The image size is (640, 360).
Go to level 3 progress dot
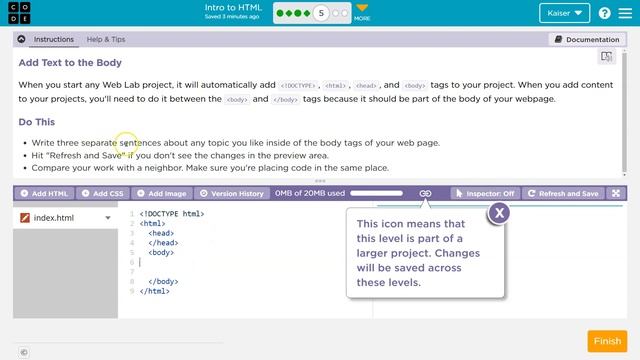pos(298,13)
